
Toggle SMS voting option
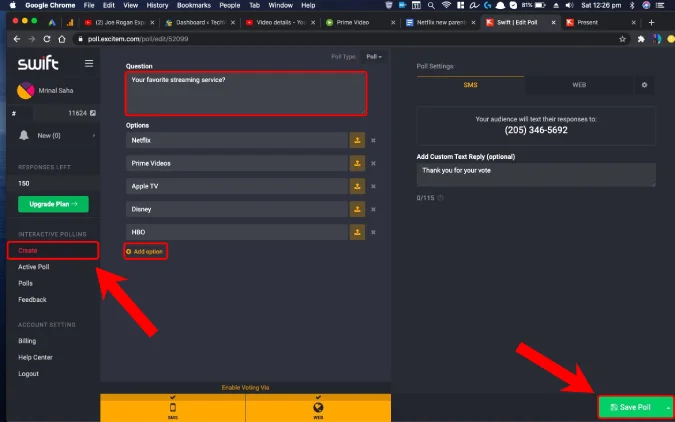[x=173, y=407]
